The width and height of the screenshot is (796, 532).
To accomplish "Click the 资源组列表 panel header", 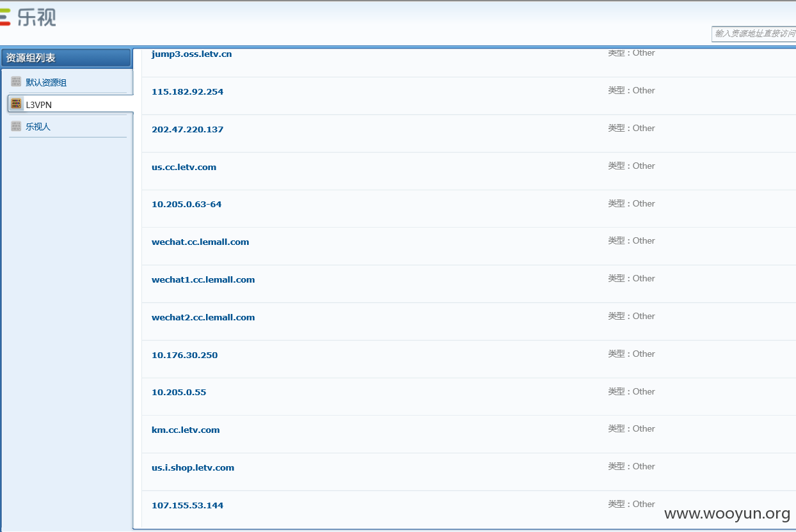I will (66, 58).
